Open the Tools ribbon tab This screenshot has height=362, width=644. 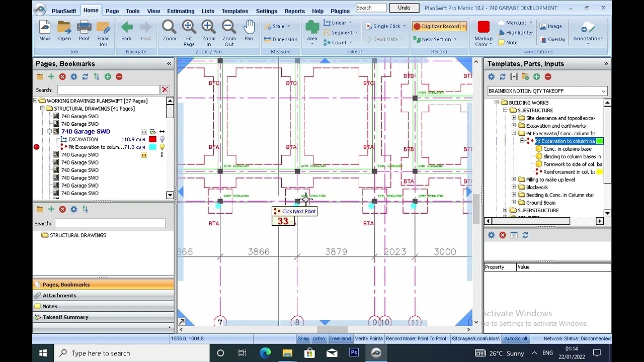(133, 11)
